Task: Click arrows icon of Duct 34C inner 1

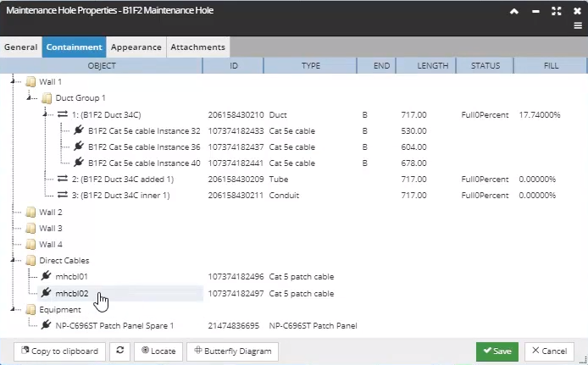Action: (x=63, y=195)
